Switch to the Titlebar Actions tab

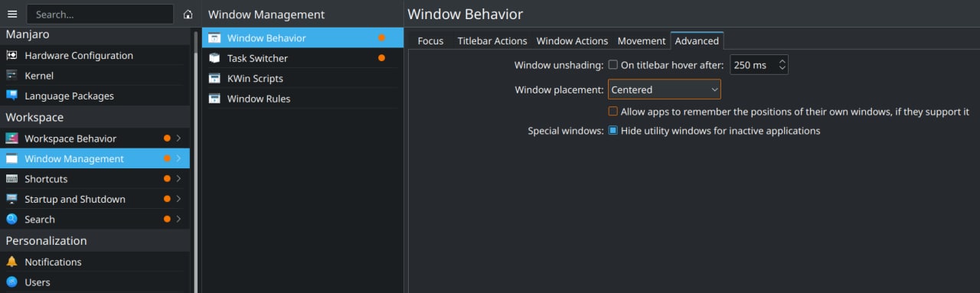pos(492,41)
